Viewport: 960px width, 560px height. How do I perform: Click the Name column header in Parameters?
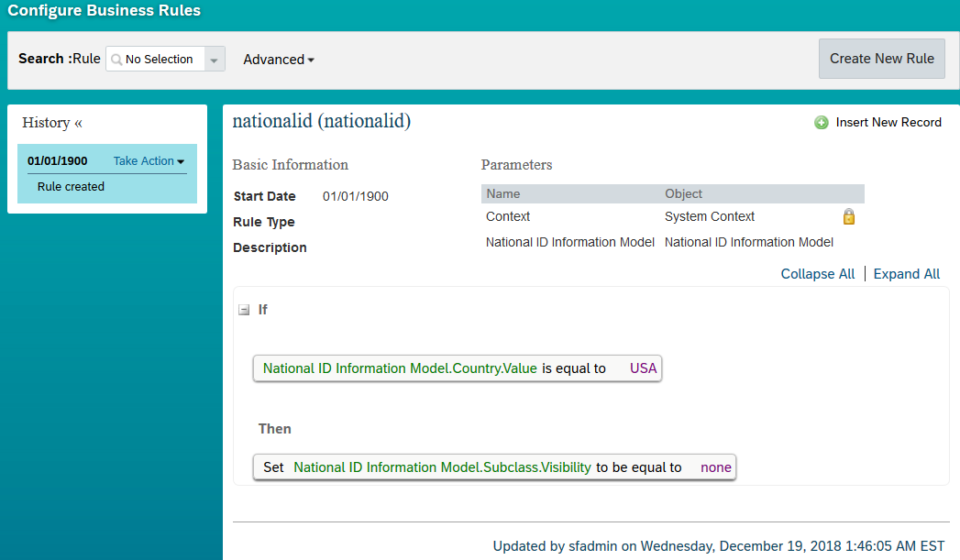(503, 194)
